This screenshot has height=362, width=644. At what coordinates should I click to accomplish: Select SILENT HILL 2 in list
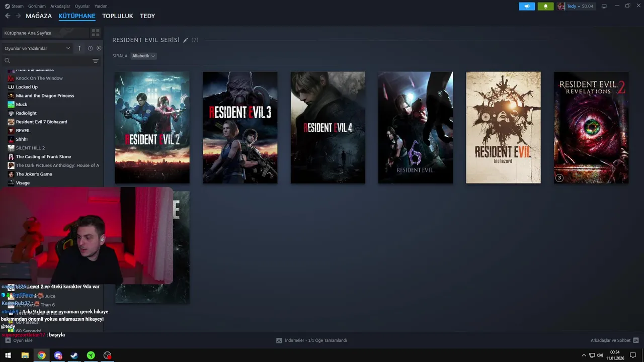(30, 148)
